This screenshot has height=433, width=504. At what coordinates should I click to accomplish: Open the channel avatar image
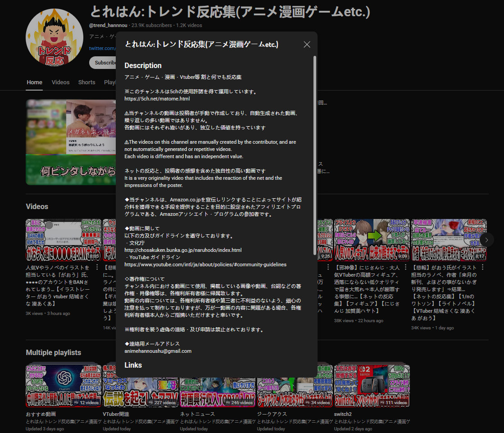pos(54,37)
